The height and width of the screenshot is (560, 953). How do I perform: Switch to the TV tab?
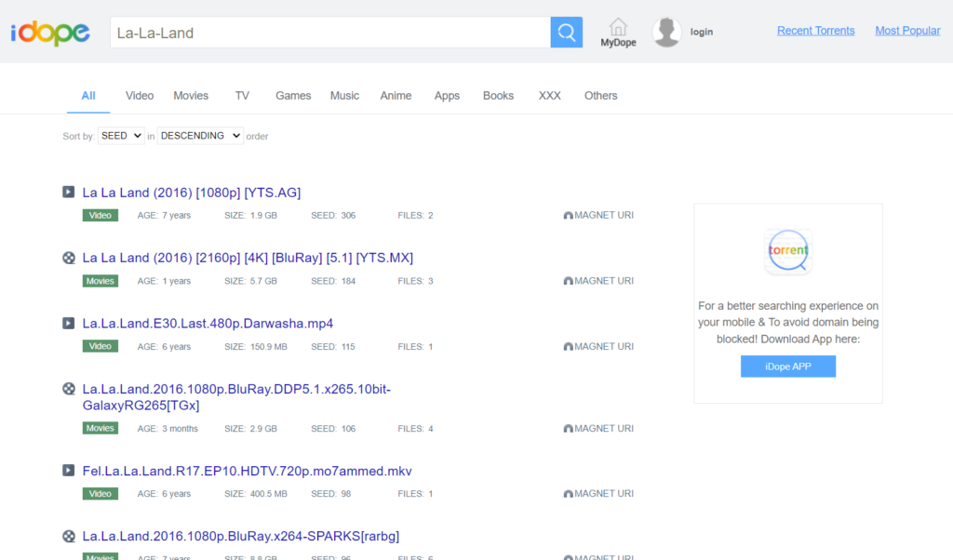click(242, 96)
